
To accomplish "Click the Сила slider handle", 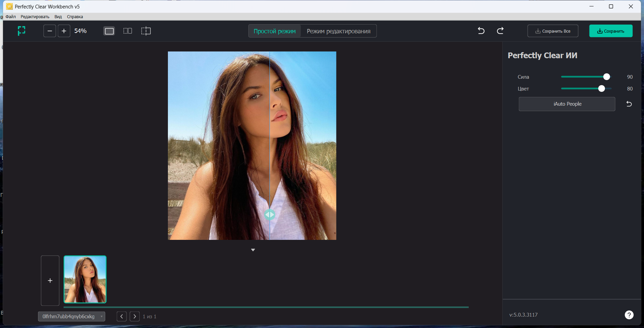I will 606,77.
